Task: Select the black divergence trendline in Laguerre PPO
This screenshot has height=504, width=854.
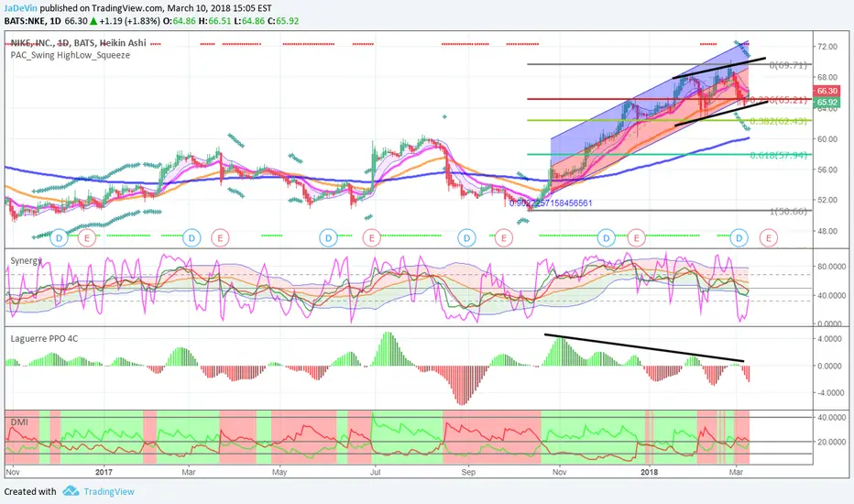Action: tap(644, 347)
